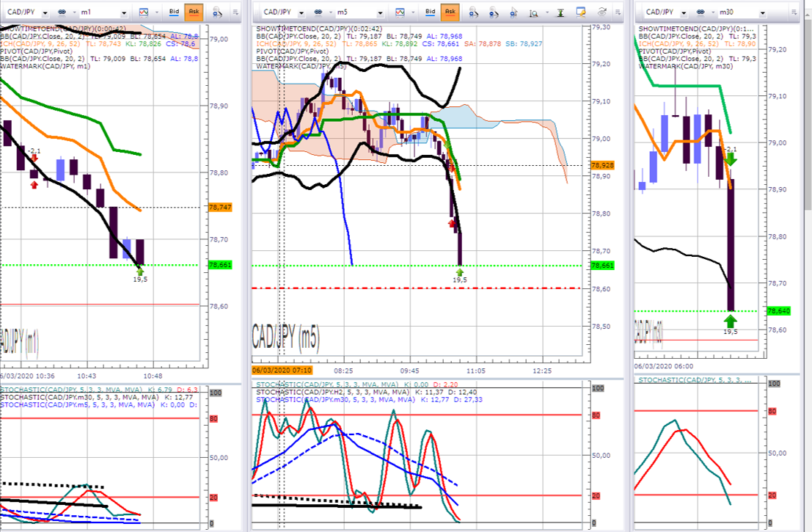Viewport: 812px width, 532px height.
Task: Click green vertical autoscale icon in m5 toolbar
Action: pyautogui.click(x=560, y=12)
